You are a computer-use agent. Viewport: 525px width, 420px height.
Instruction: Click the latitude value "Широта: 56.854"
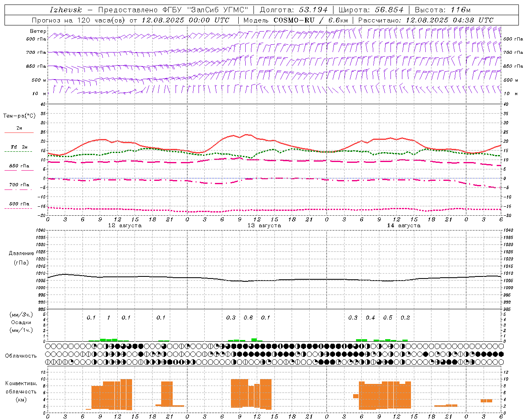tap(371, 10)
